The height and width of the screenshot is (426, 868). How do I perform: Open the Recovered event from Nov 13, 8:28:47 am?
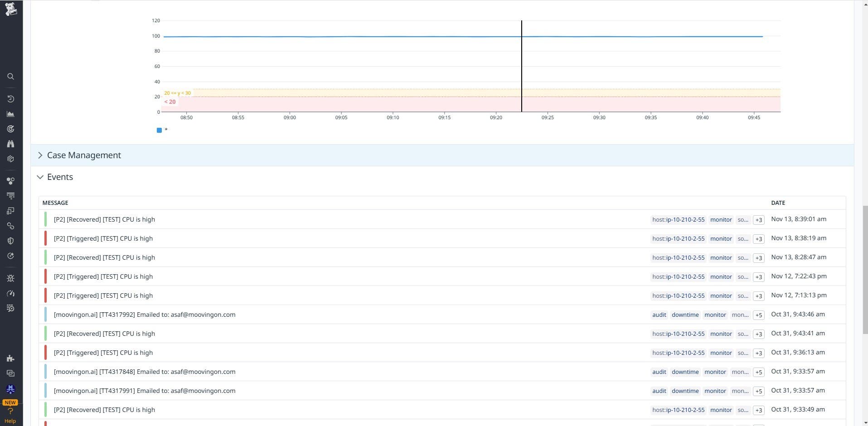pyautogui.click(x=104, y=257)
